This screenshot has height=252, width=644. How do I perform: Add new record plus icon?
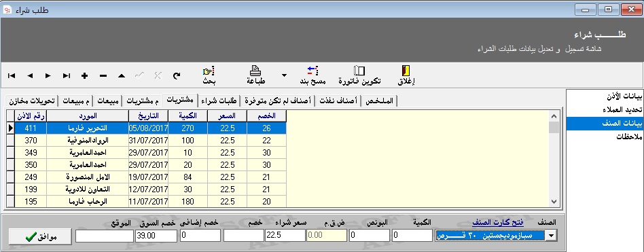point(85,75)
